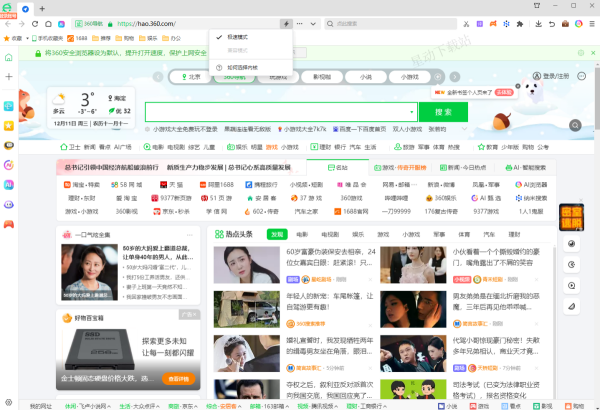600x410 pixels.
Task: Go to browser home page icon
Action: click(48, 24)
